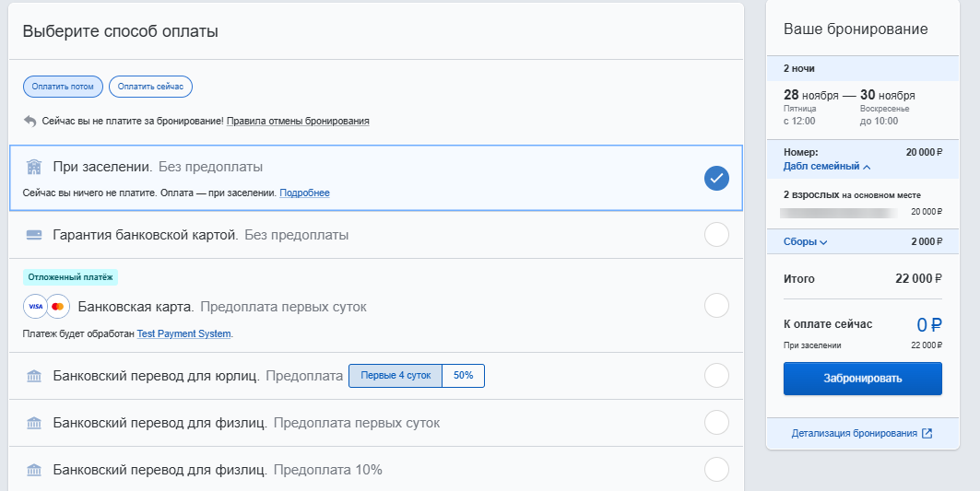Select Первые 4 суток prepayment option
980x491 pixels.
396,376
